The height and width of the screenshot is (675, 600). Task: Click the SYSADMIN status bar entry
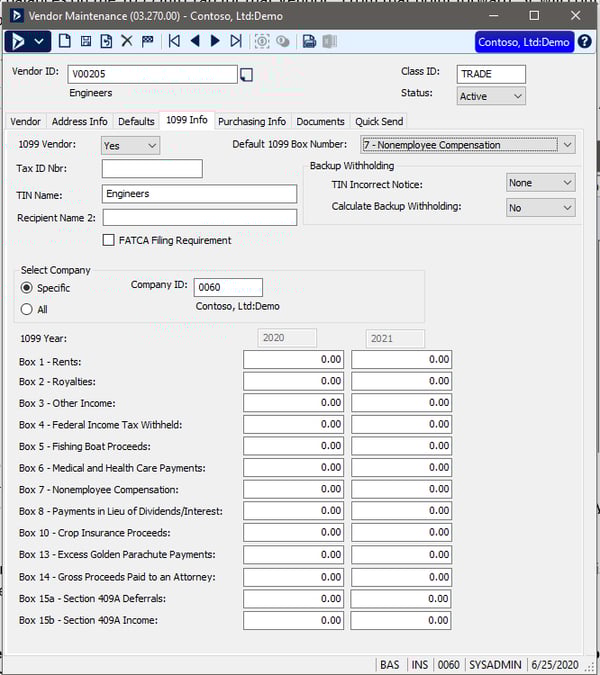pyautogui.click(x=495, y=665)
